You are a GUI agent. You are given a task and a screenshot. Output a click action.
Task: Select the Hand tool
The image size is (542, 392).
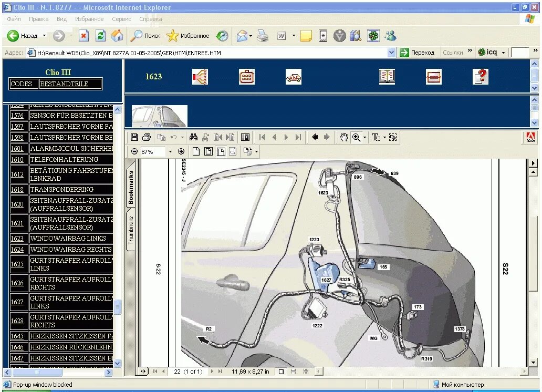point(343,137)
